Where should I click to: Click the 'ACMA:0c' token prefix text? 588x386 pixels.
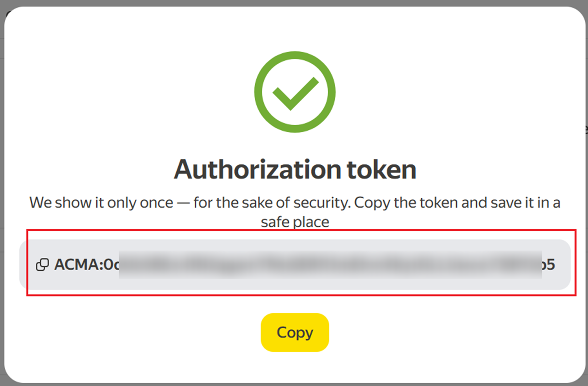87,264
